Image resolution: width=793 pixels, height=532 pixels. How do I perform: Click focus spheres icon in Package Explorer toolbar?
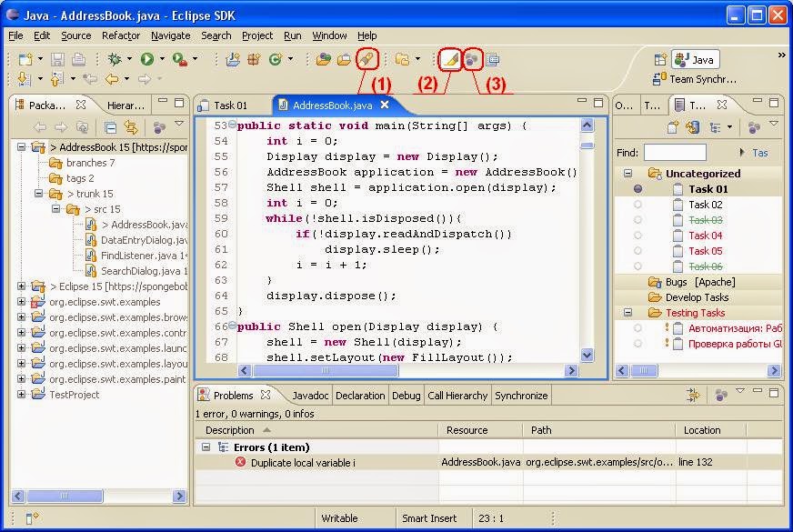click(x=159, y=127)
